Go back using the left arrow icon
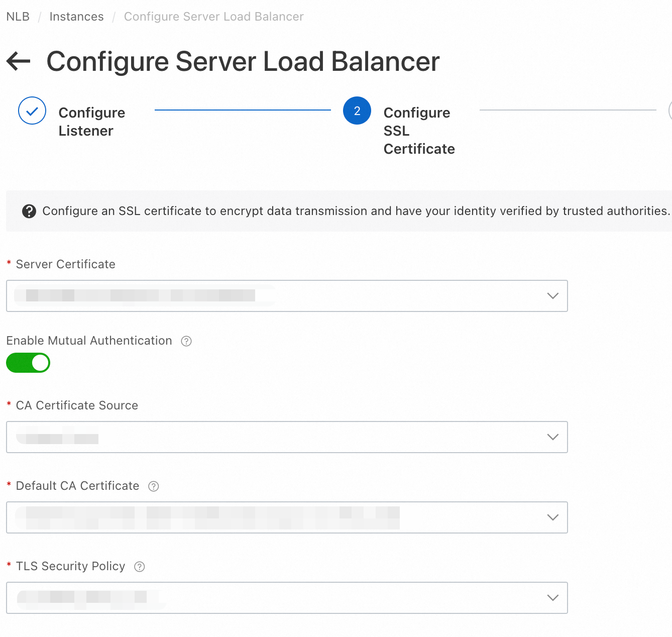The height and width of the screenshot is (637, 672). pos(19,61)
